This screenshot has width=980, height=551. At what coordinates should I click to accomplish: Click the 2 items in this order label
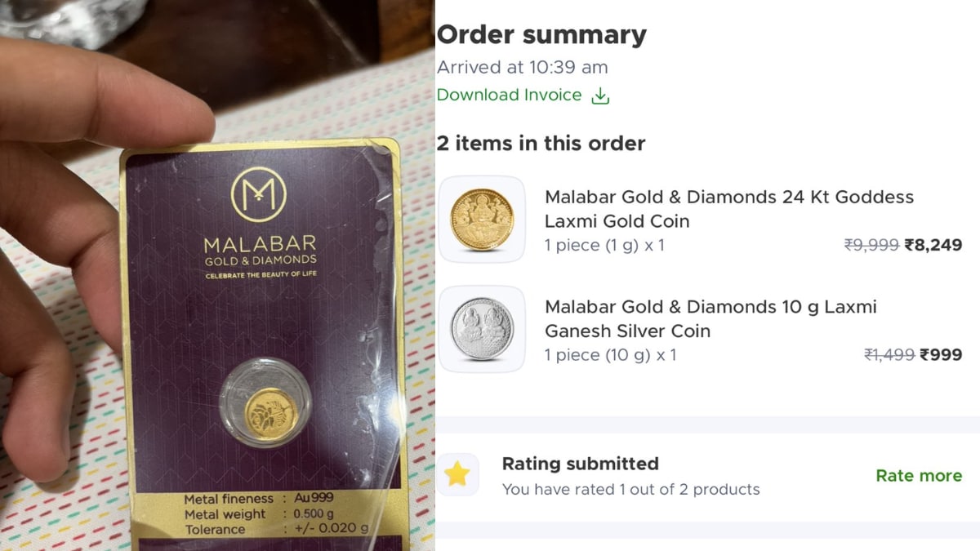tap(541, 143)
